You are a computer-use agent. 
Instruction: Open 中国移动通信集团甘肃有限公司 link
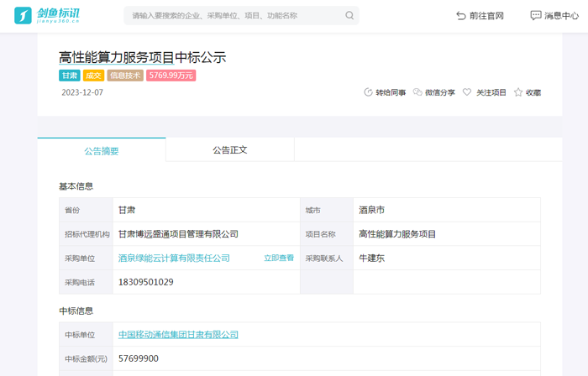(x=178, y=335)
